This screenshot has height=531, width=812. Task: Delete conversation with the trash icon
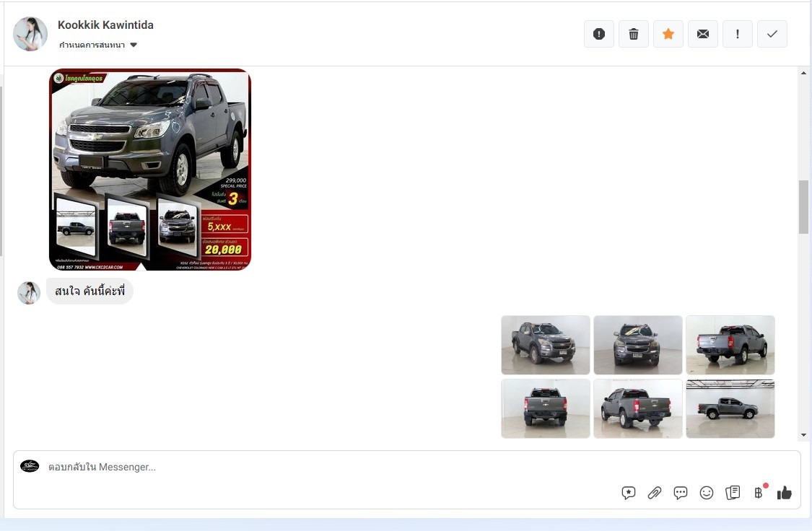point(634,34)
